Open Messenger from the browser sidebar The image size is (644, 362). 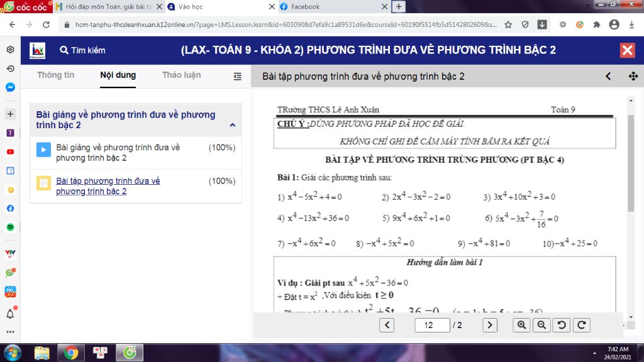click(x=10, y=87)
